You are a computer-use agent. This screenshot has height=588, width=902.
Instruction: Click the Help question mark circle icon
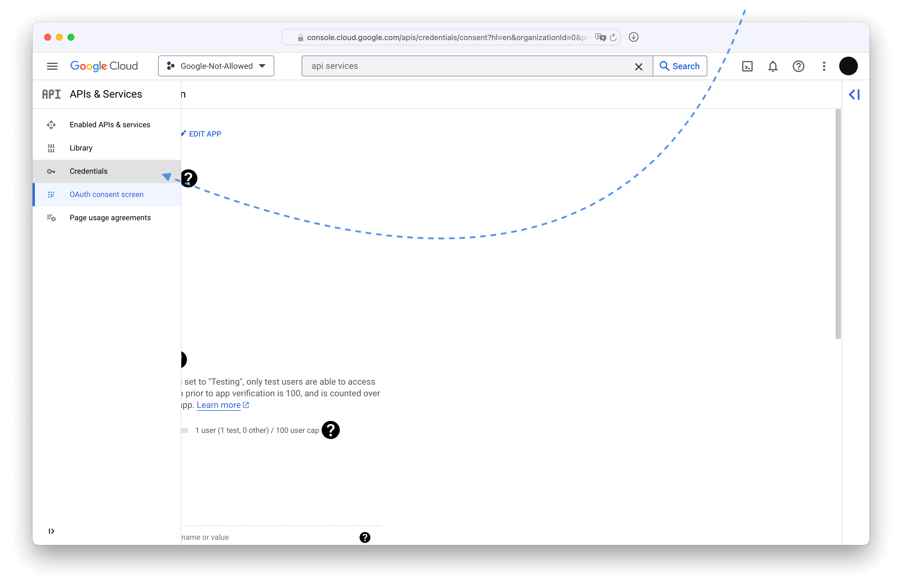(798, 66)
